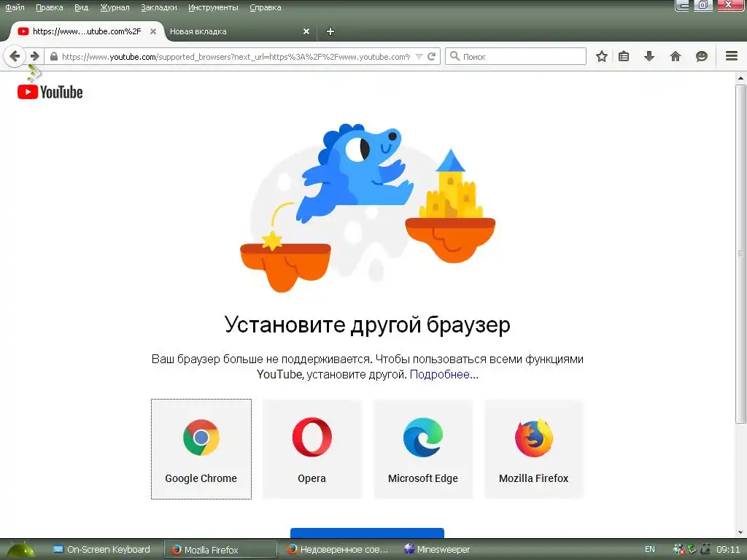Close the Новая вкладка tab
Screen dimensions: 747x560
tap(306, 31)
